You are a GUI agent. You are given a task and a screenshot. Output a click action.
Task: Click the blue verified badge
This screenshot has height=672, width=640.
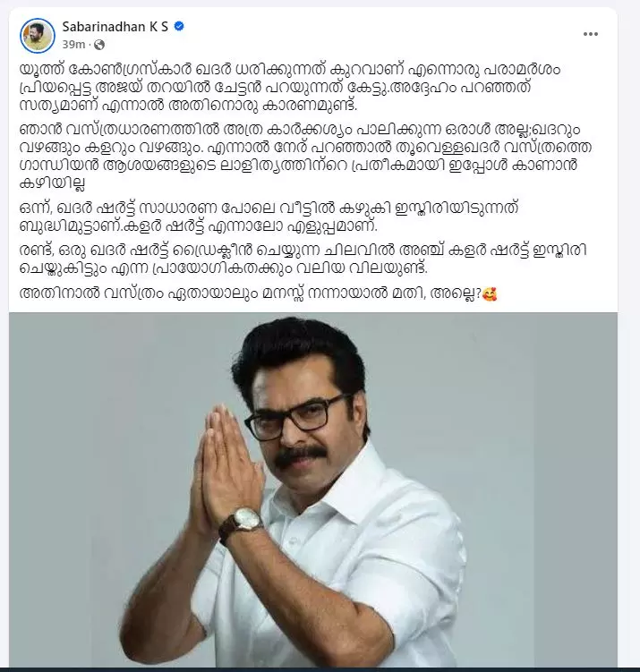[179, 27]
